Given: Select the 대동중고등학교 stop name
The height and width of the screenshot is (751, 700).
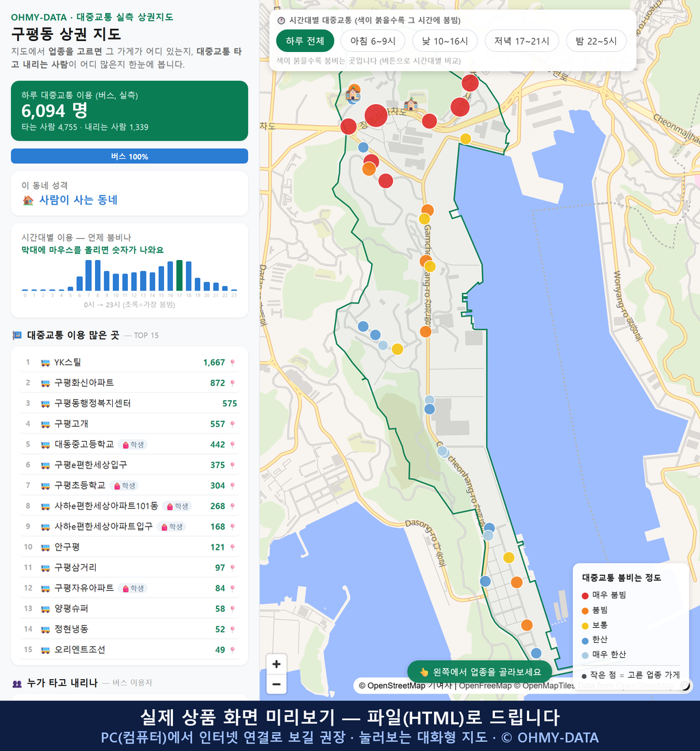Looking at the screenshot, I should pyautogui.click(x=84, y=445).
